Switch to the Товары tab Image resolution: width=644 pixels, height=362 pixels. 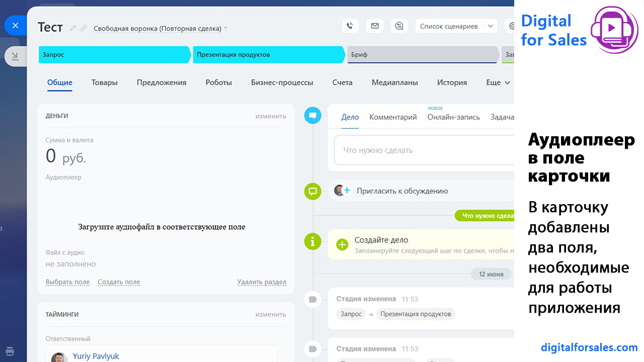click(105, 82)
